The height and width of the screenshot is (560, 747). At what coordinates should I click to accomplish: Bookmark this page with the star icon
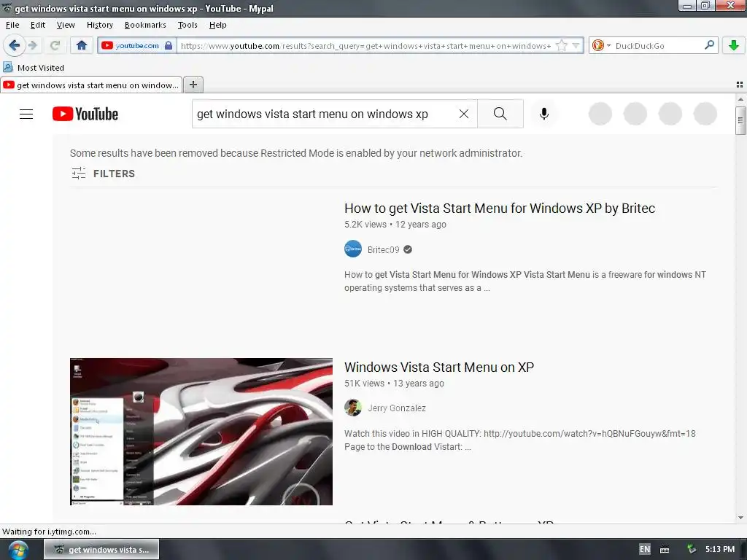pos(562,46)
